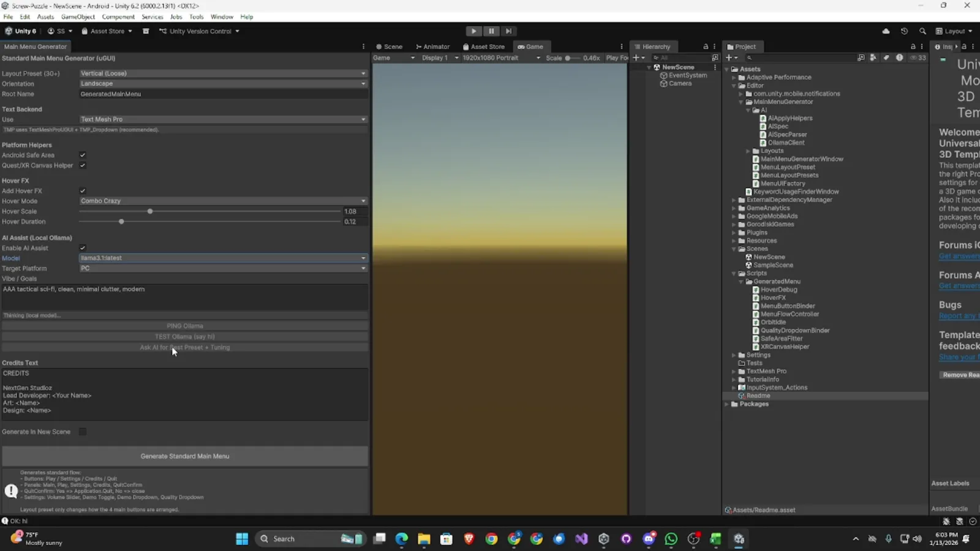The image size is (980, 551).
Task: Open File Explorer from the taskbar
Action: (x=424, y=539)
